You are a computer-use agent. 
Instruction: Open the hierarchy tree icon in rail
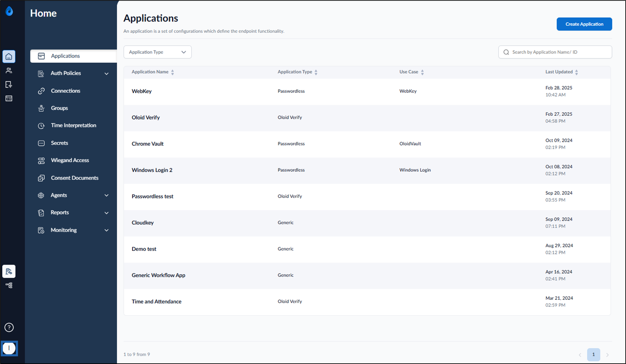(9, 285)
